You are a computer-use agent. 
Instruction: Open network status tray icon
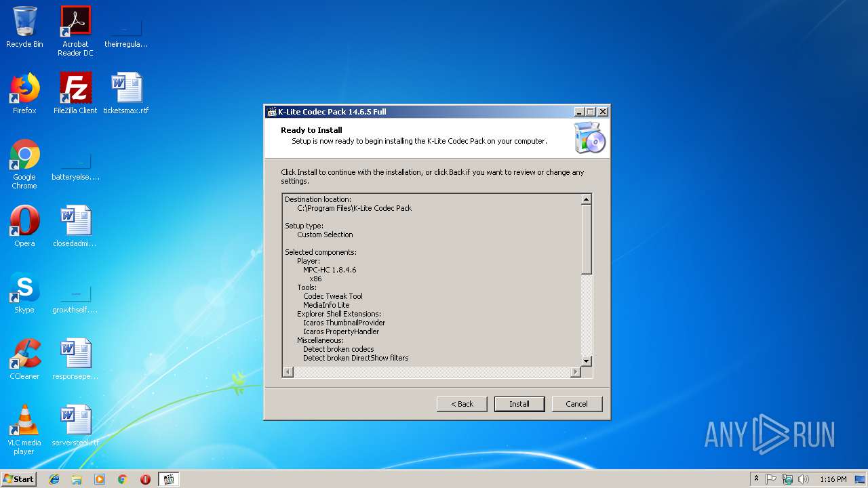787,479
